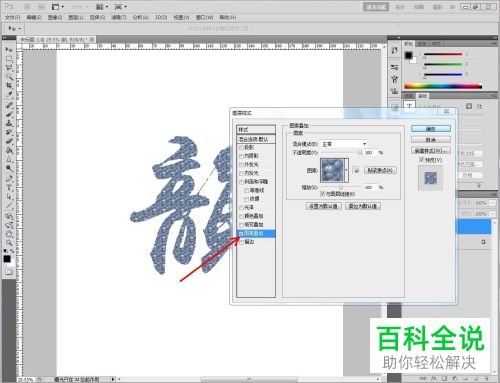Uncheck the highlighted 图案叠加 pattern overlay checkbox
Screen dimensions: 500x383
click(241, 234)
